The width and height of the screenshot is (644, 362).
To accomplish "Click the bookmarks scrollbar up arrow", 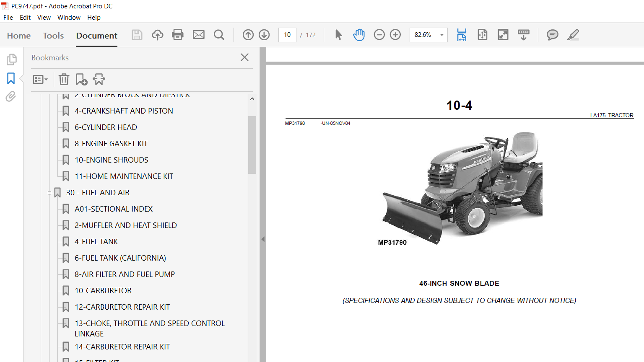I will click(252, 99).
